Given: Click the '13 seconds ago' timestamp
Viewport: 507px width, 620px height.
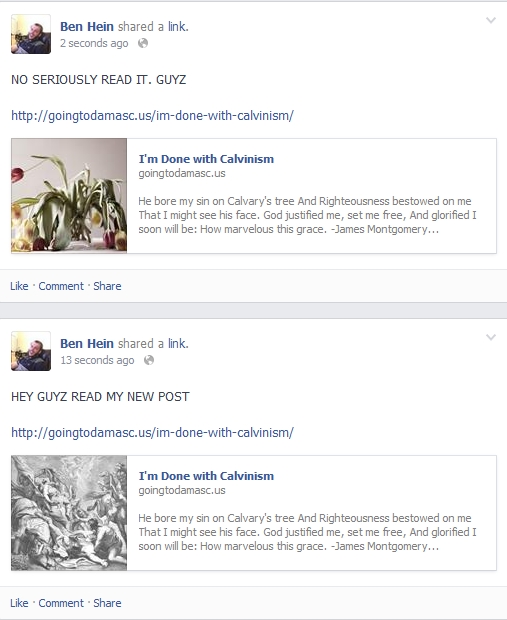Looking at the screenshot, I should point(97,360).
